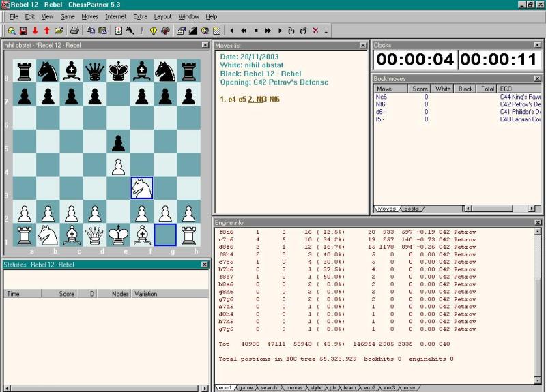Switch to the Books tab
This screenshot has height=392, width=546.
point(412,209)
